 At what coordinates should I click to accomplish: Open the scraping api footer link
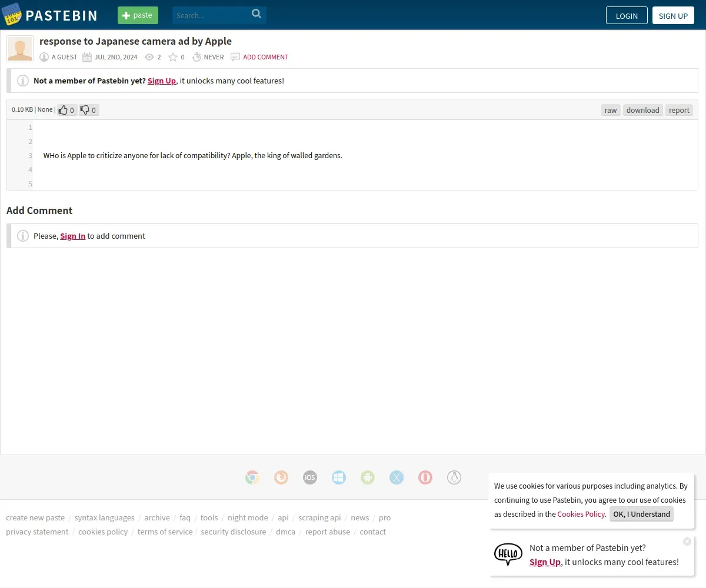tap(319, 517)
